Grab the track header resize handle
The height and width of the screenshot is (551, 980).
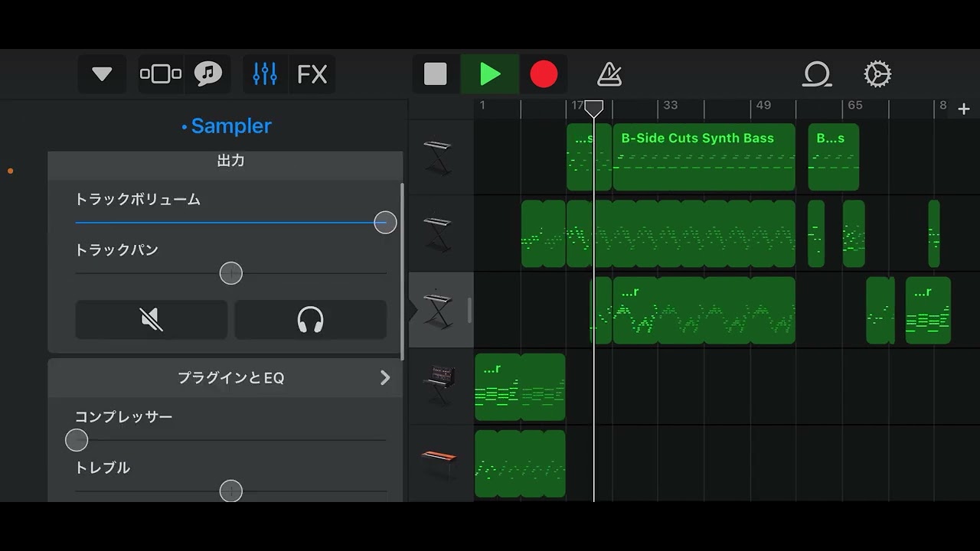coord(469,310)
